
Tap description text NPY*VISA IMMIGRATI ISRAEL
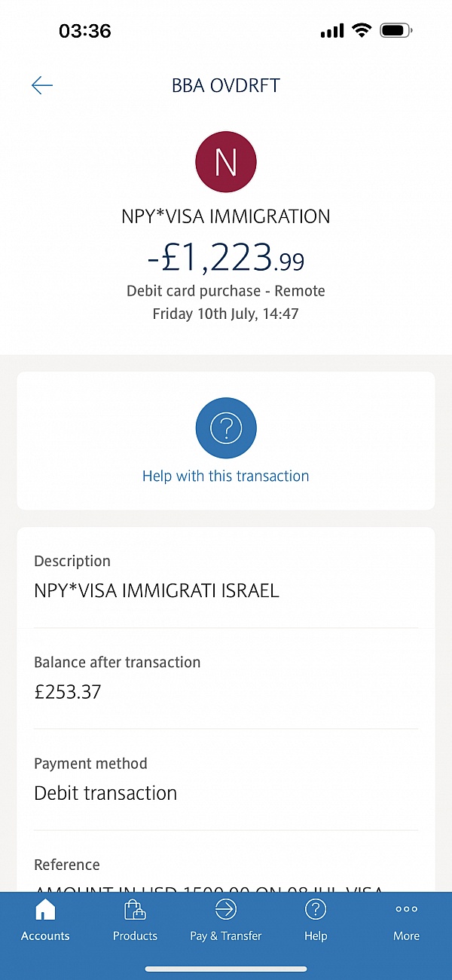[157, 590]
